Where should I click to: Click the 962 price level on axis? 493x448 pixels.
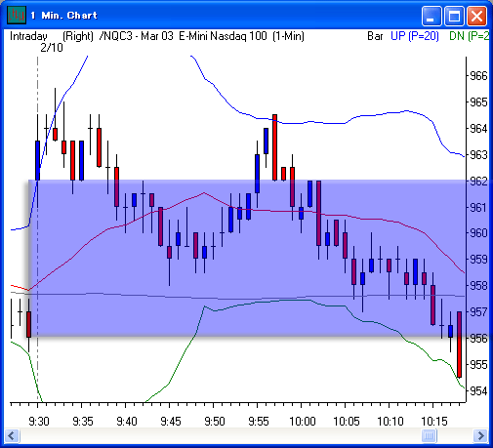478,181
